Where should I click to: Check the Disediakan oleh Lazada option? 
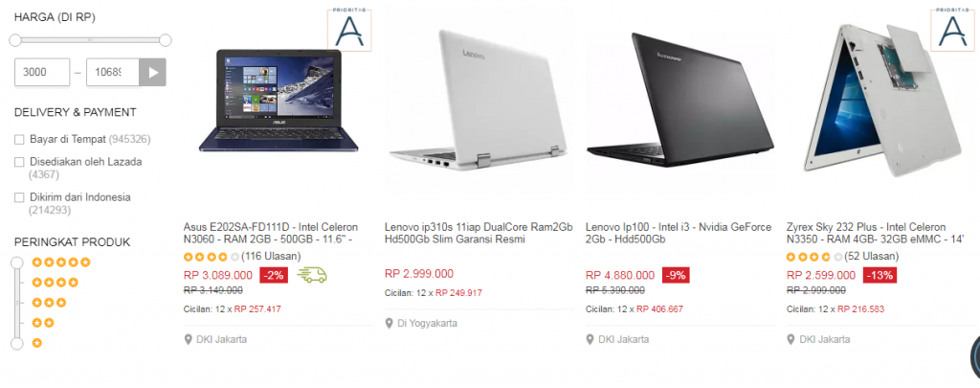pos(19,162)
